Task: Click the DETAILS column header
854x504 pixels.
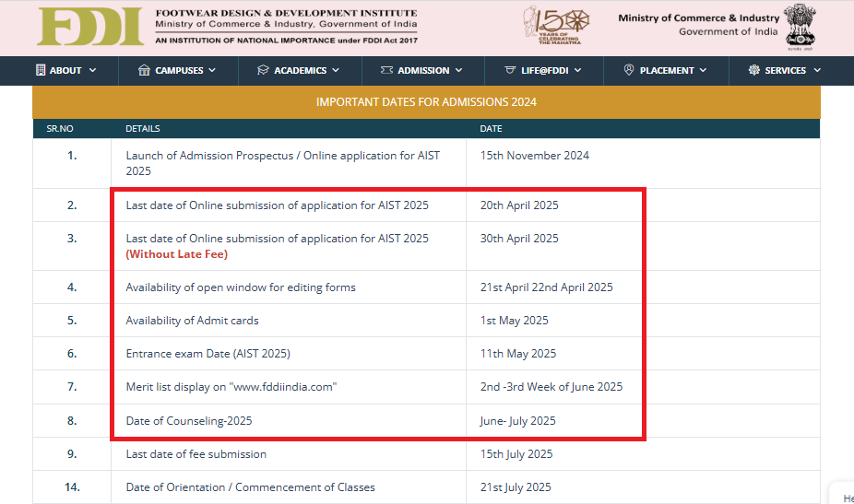Action: (143, 128)
